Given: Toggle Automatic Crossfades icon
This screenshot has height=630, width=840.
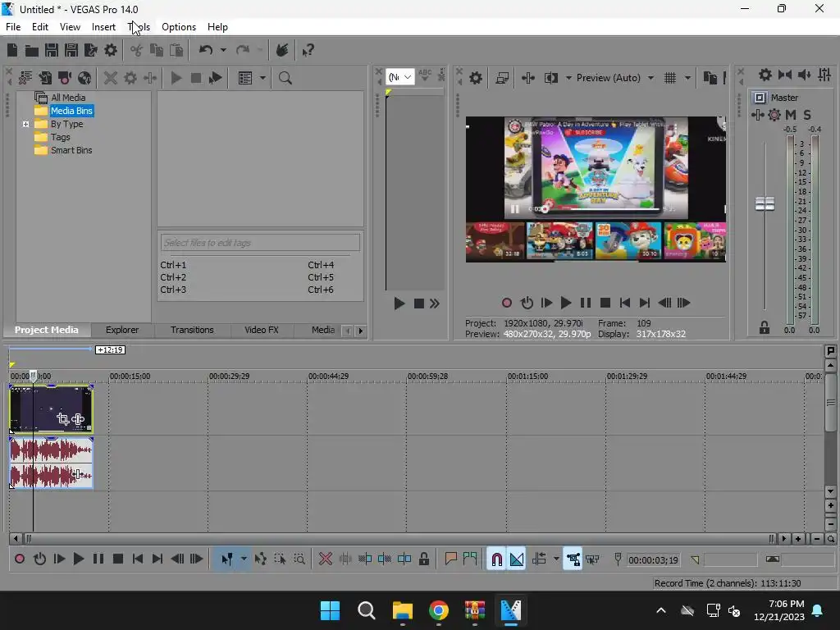Looking at the screenshot, I should click(517, 559).
